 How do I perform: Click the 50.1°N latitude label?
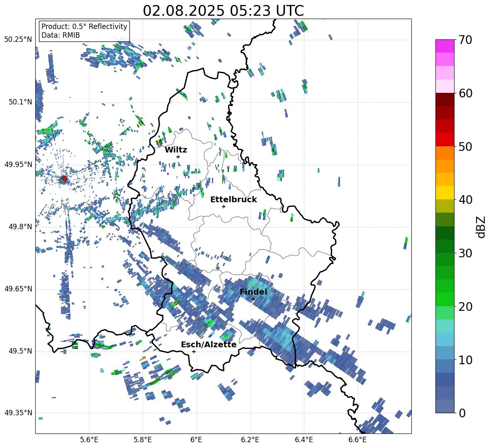pos(21,102)
